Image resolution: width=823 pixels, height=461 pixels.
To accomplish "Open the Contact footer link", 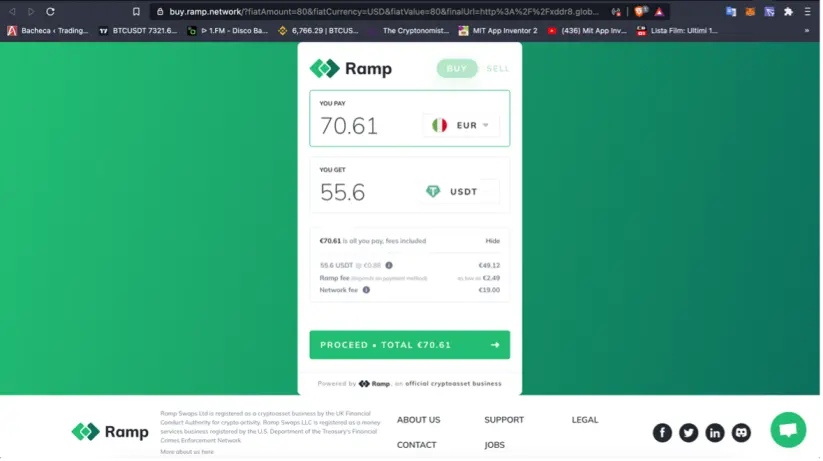I will point(416,445).
